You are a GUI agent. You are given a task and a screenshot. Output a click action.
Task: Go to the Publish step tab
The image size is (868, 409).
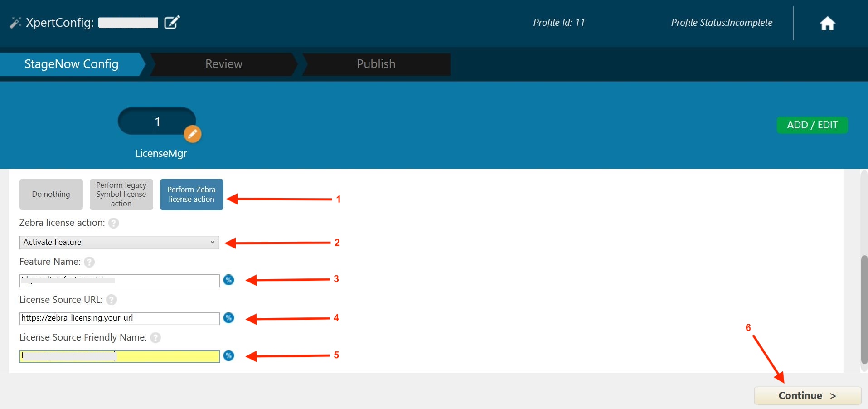(376, 64)
